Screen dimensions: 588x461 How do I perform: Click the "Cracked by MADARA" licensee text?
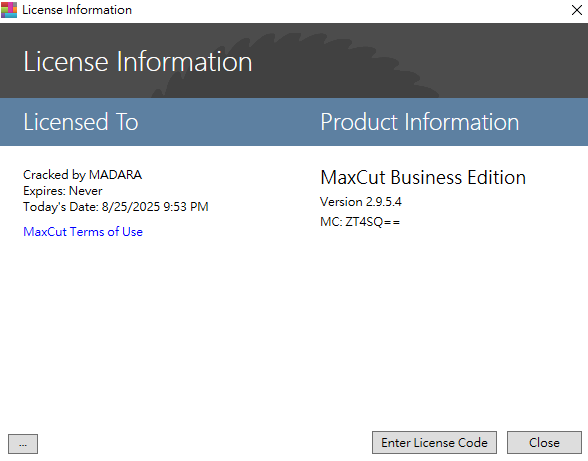[82, 175]
